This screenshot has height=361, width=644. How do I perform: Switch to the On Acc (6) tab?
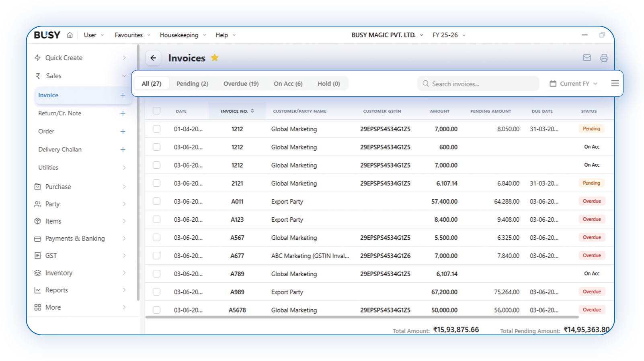288,84
